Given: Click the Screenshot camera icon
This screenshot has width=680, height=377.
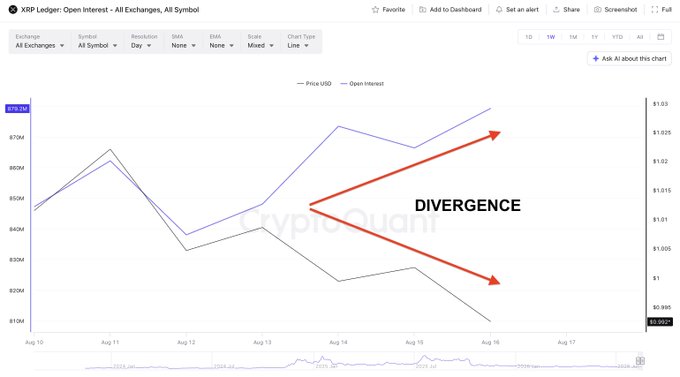Looking at the screenshot, I should pyautogui.click(x=598, y=10).
